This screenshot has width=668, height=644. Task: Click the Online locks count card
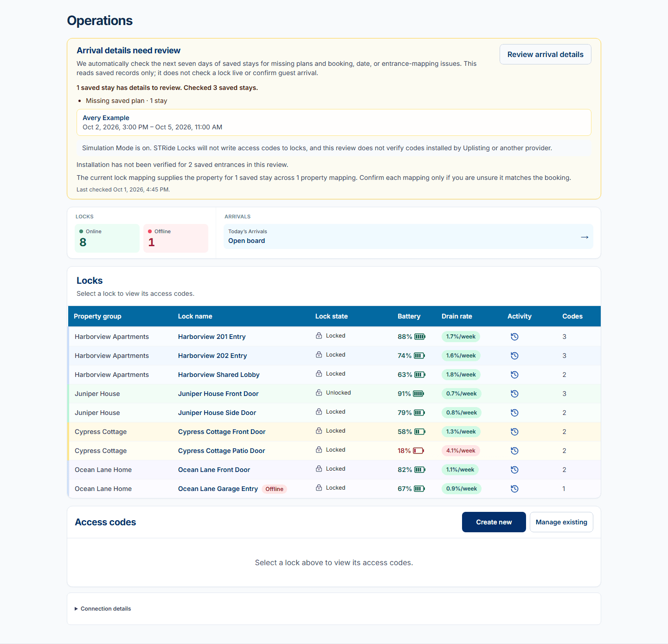point(107,238)
